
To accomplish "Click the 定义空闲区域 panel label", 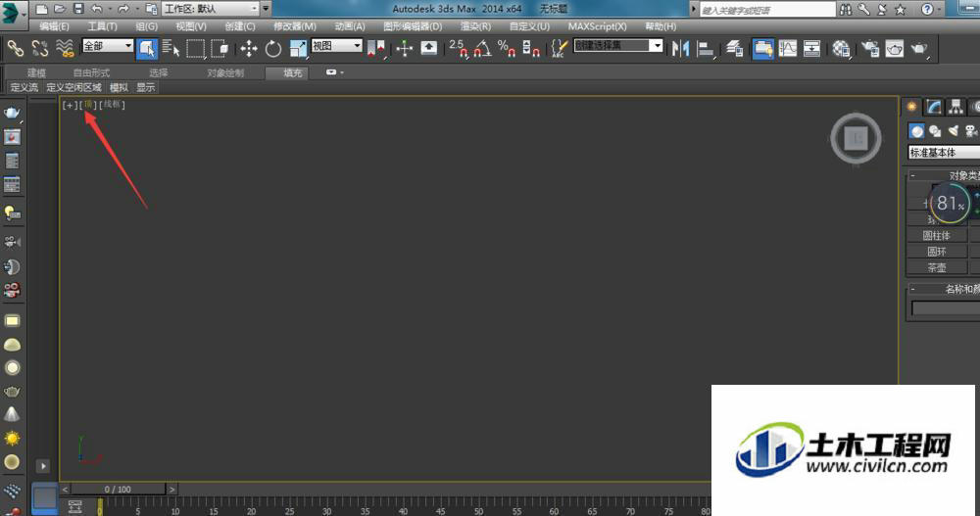I will click(73, 87).
